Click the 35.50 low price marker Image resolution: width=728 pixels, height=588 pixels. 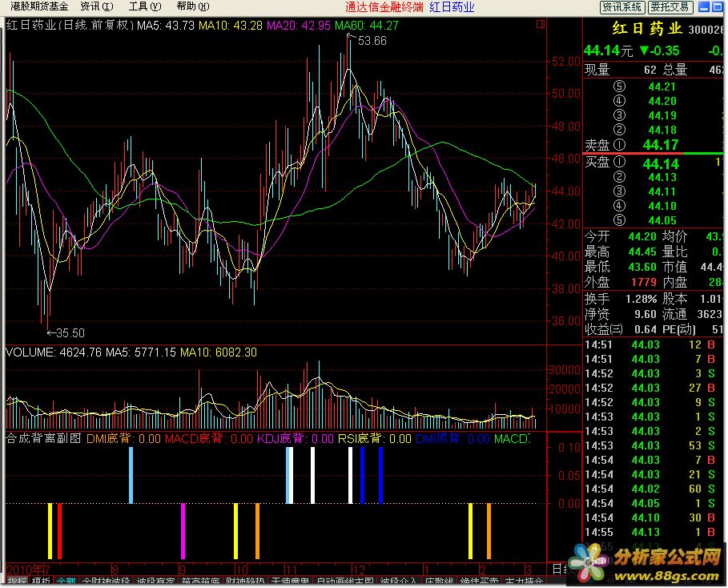(x=70, y=333)
